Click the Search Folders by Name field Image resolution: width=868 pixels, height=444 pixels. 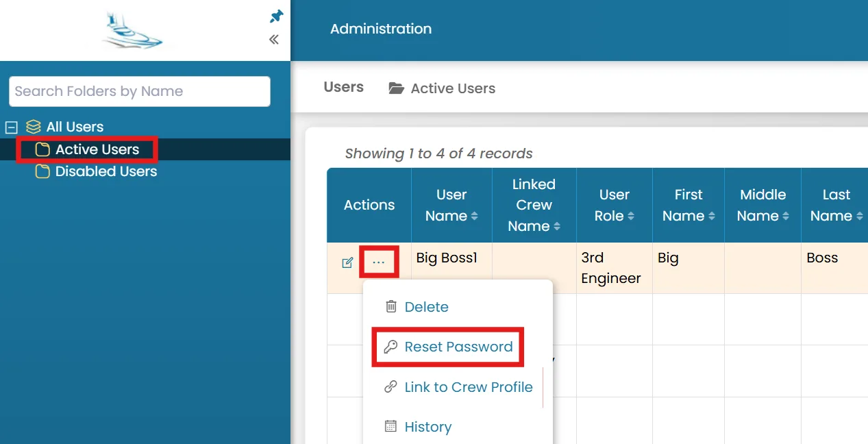[x=140, y=91]
